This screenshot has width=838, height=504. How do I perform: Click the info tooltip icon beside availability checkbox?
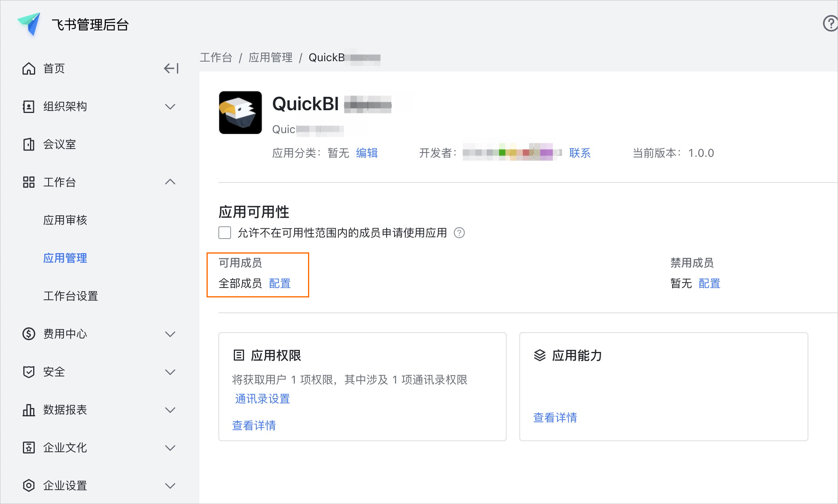pos(459,233)
